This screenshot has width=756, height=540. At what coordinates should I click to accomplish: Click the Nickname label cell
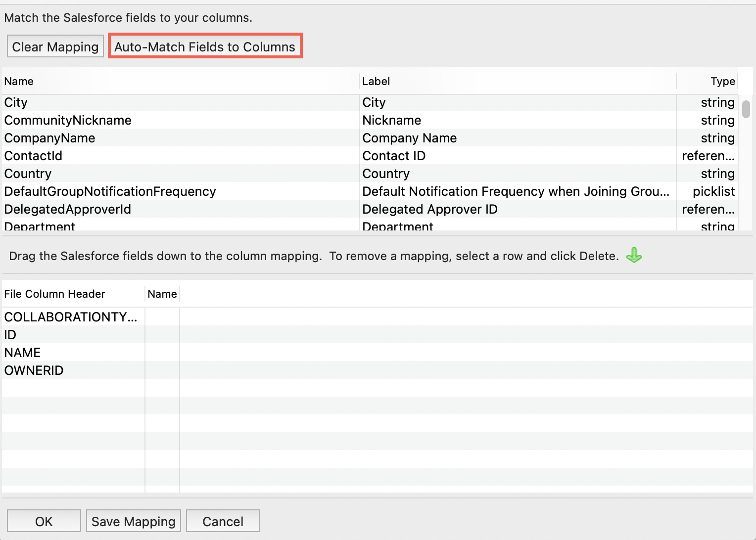518,120
